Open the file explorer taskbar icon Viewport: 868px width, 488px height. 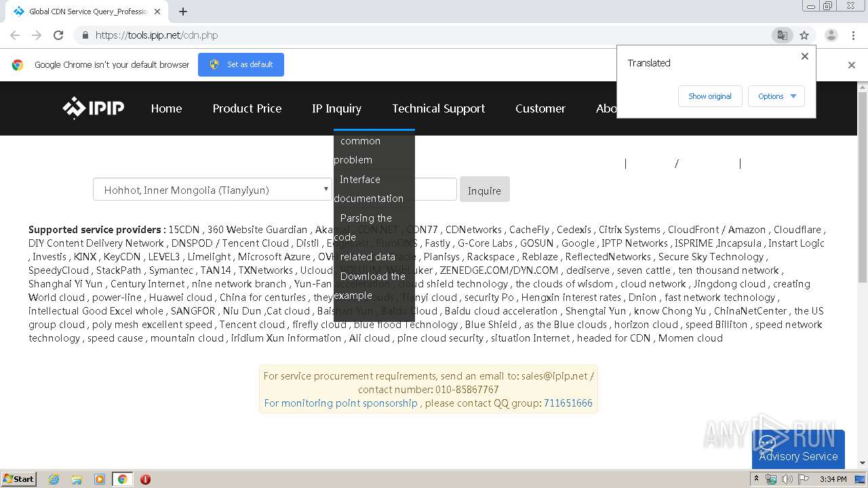pos(77,479)
